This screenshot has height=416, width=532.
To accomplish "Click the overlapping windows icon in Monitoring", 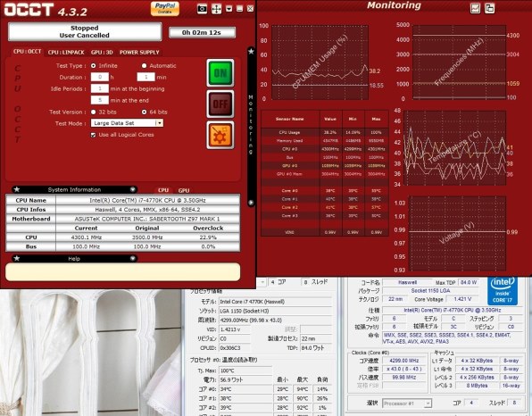I will coord(489,8).
